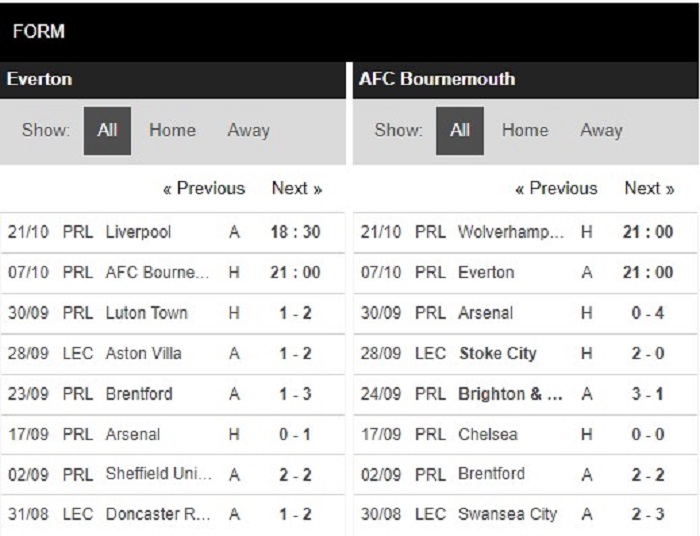The image size is (700, 536).
Task: Switch Everton form to Home matches
Action: pos(172,130)
